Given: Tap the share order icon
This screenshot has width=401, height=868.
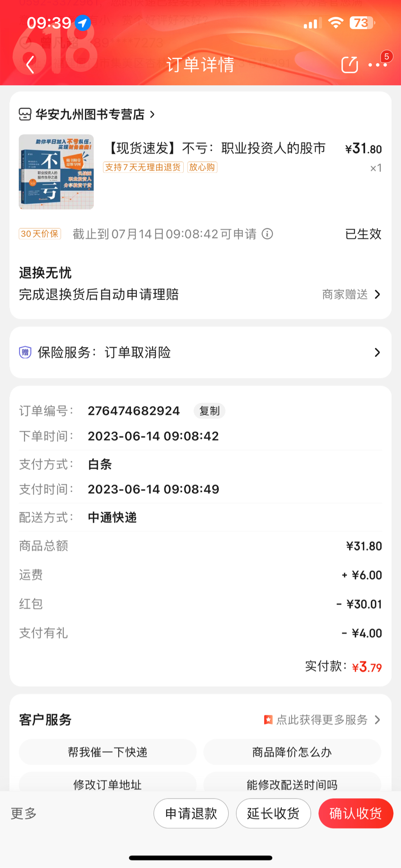Looking at the screenshot, I should click(349, 65).
